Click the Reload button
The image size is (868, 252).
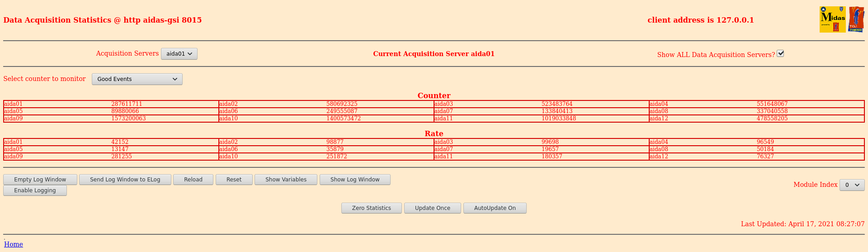(193, 180)
